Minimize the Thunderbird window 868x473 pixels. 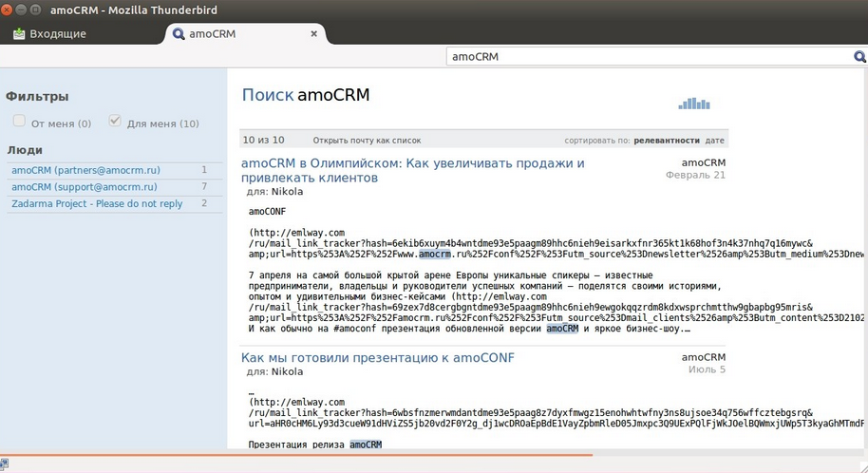point(21,9)
